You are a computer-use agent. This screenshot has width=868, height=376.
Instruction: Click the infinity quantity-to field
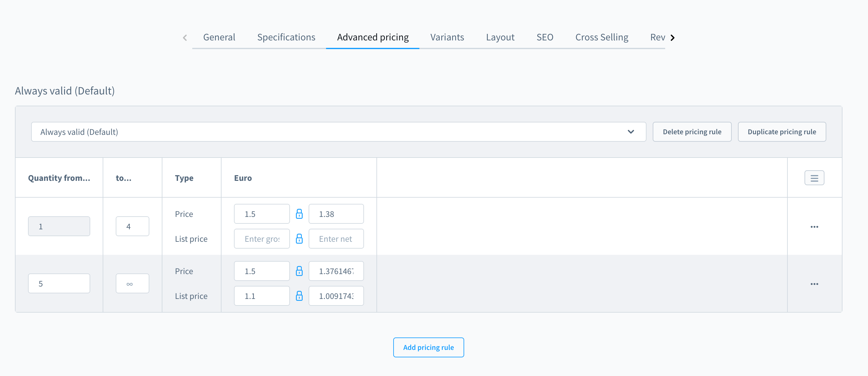coord(132,283)
